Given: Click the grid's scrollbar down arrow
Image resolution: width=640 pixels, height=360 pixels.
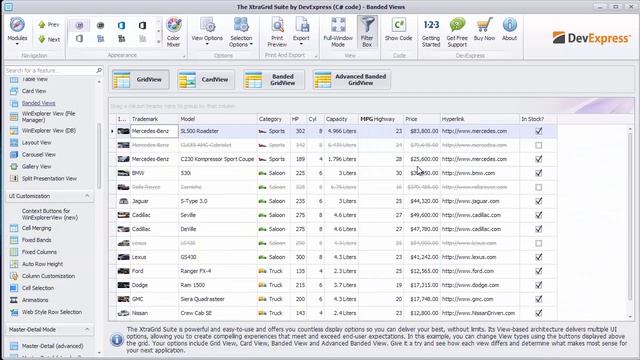Looking at the screenshot, I should [x=631, y=317].
